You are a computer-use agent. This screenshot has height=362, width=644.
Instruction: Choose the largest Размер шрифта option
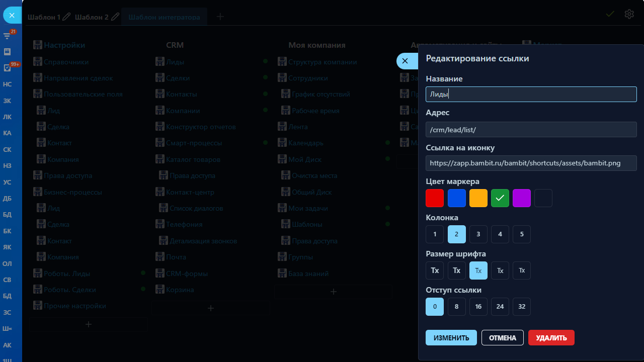pos(435,270)
